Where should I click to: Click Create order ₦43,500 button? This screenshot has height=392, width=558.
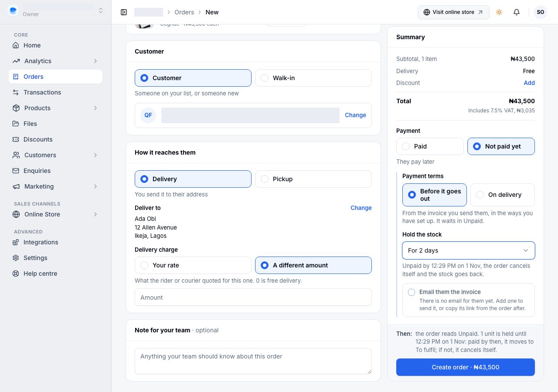coord(466,367)
